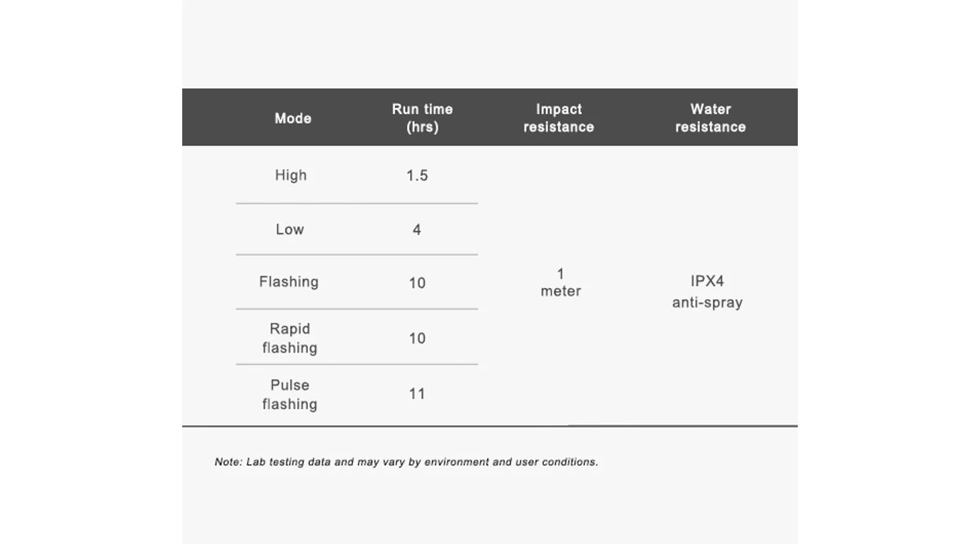Select the Flashing mode cell

pos(289,281)
